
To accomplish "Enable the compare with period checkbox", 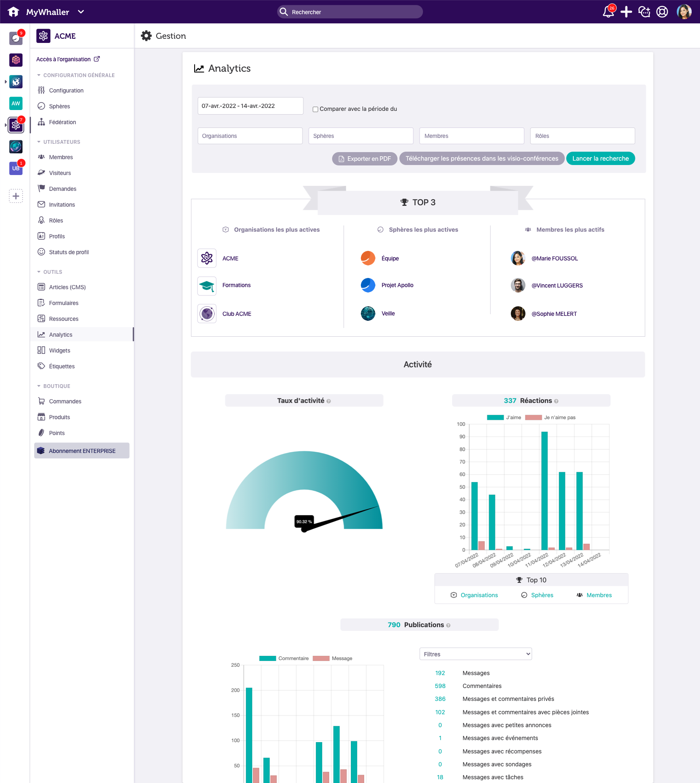I will click(x=315, y=109).
